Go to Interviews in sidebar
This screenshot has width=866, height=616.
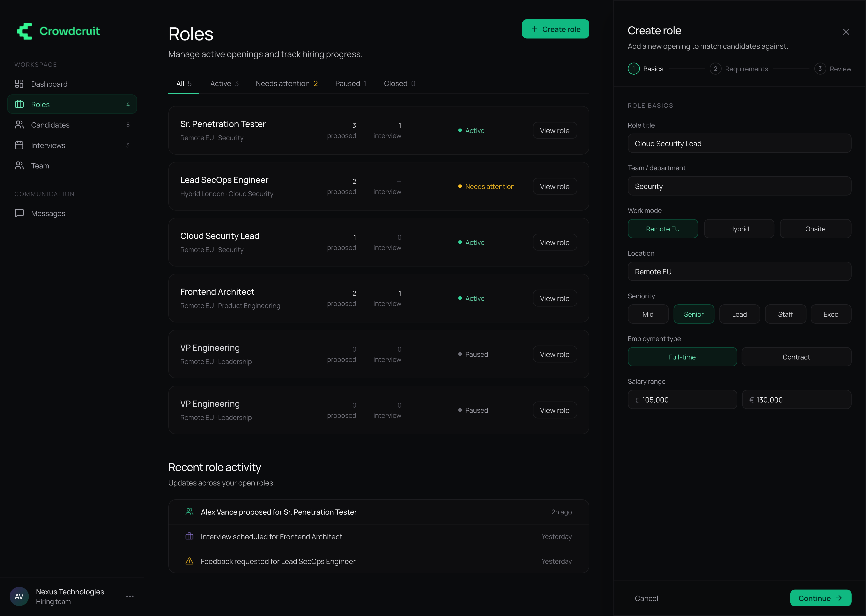click(72, 145)
